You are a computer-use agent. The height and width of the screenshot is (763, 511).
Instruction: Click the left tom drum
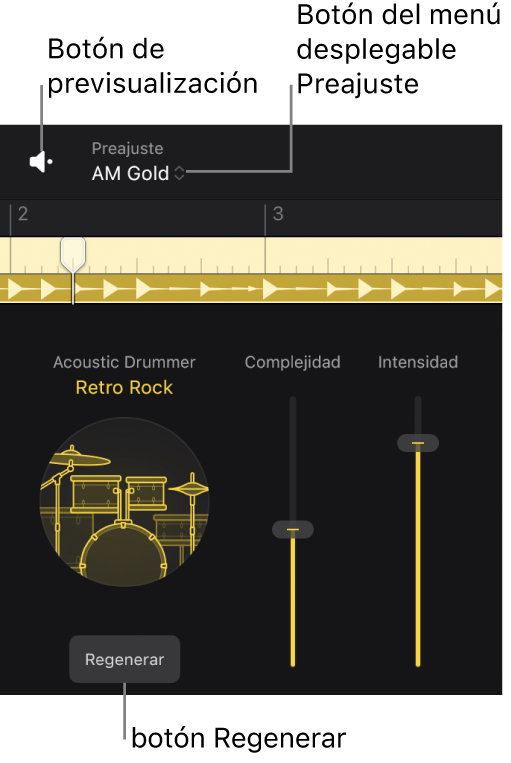click(x=96, y=493)
